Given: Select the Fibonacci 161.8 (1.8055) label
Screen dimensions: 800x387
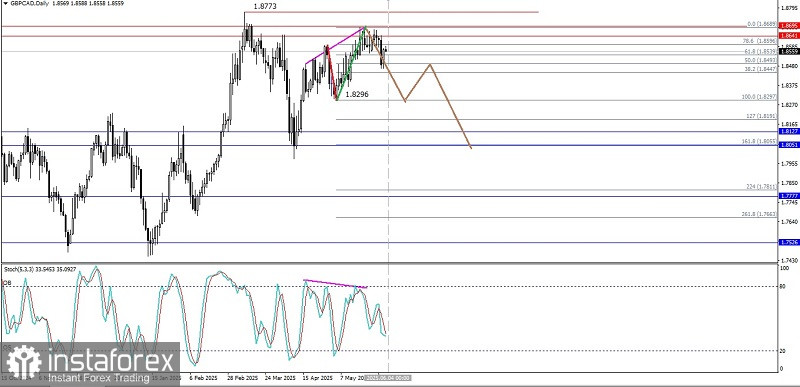Looking at the screenshot, I should point(759,142).
